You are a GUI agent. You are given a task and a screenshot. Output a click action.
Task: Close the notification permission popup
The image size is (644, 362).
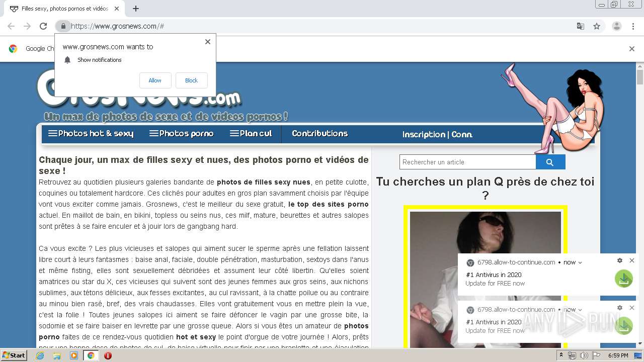coord(207,42)
